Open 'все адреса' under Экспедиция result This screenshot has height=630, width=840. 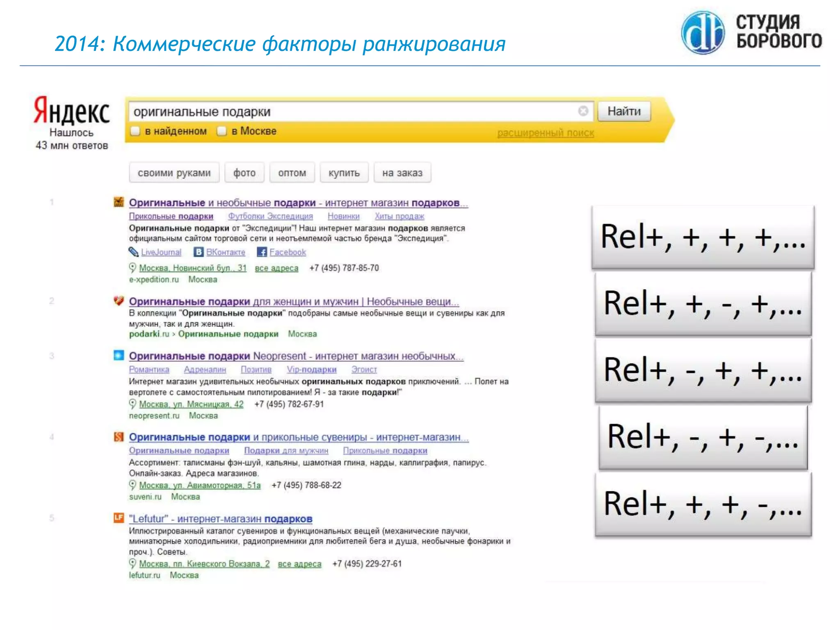click(276, 268)
